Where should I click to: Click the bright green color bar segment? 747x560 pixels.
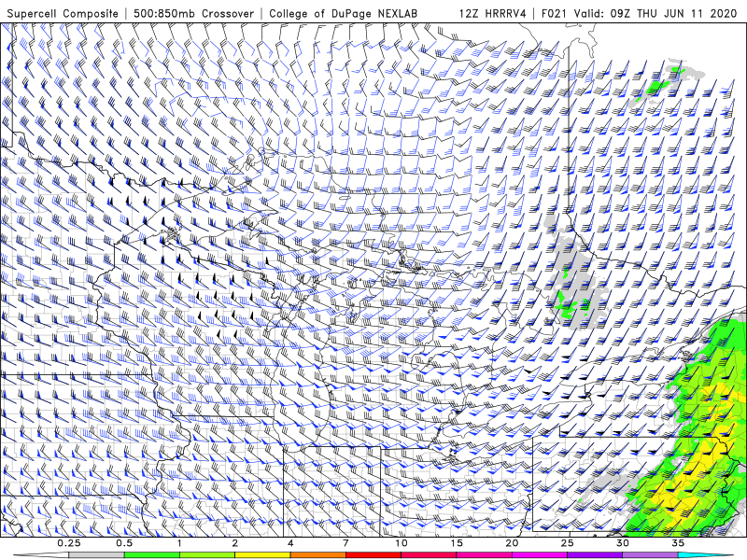[152, 555]
